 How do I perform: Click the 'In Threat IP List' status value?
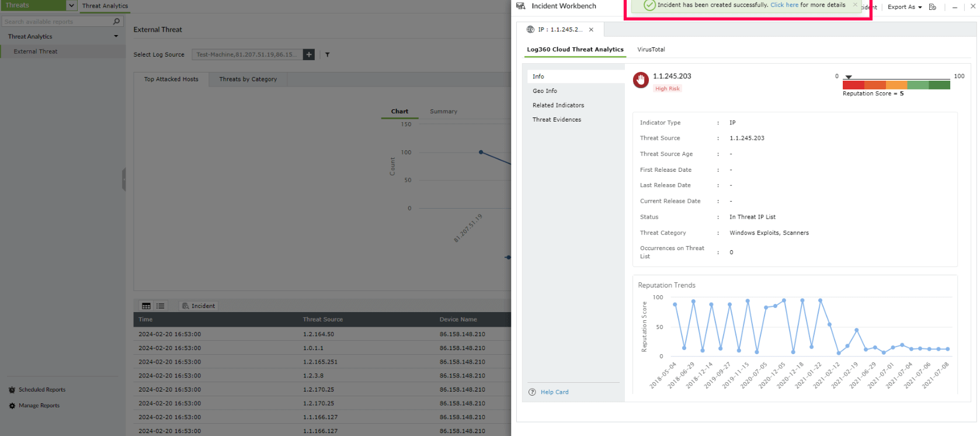[x=752, y=217]
